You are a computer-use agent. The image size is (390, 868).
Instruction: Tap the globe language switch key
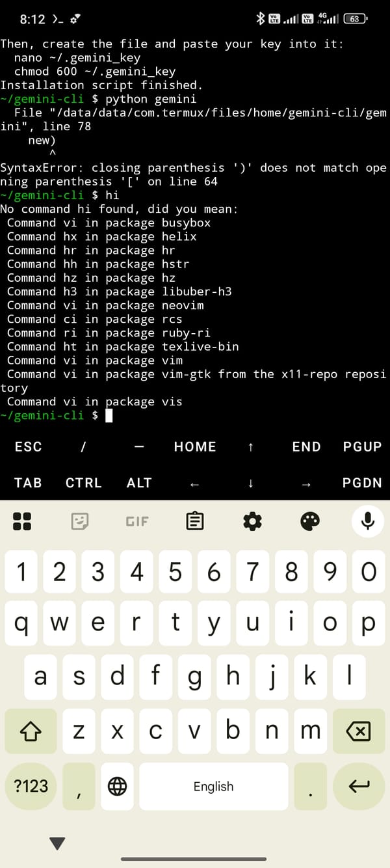click(117, 786)
